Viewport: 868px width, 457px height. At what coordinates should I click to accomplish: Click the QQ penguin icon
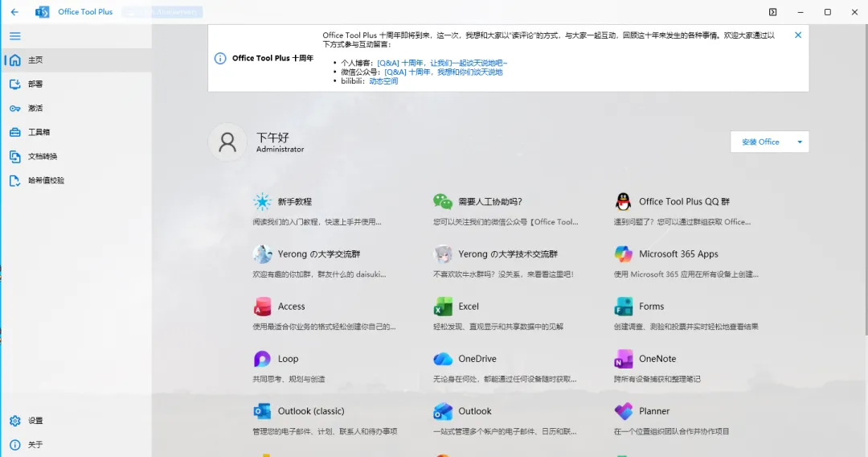coord(624,202)
